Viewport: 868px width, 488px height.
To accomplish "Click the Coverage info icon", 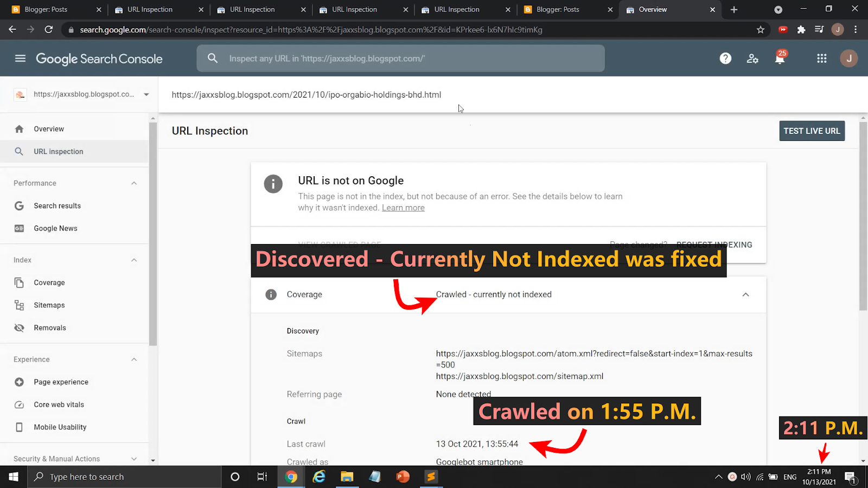I will click(271, 294).
